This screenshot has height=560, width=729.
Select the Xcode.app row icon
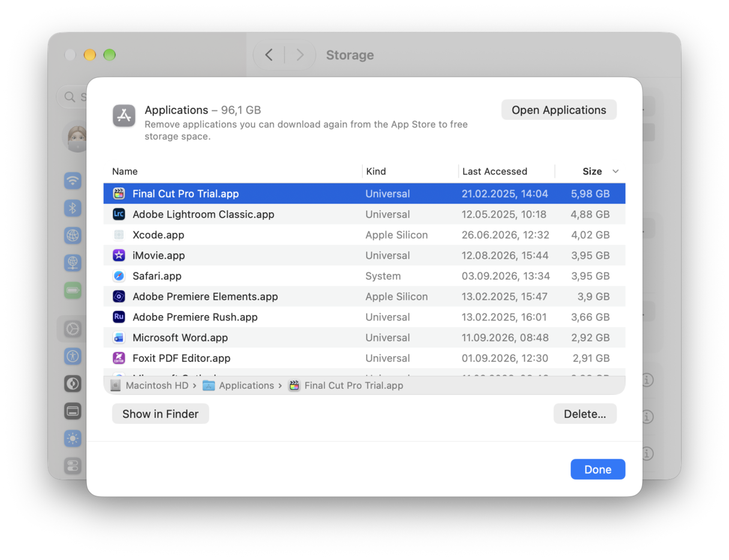pos(119,235)
